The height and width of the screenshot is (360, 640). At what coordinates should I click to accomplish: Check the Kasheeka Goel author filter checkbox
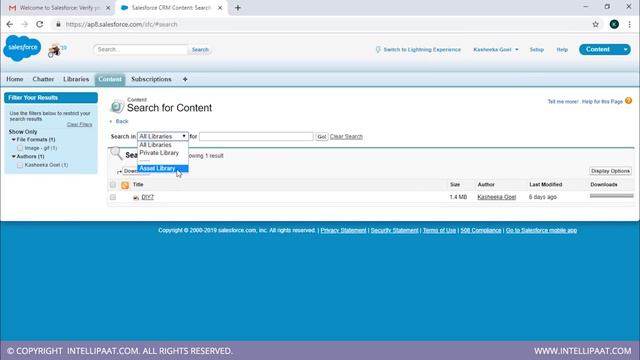(x=20, y=165)
